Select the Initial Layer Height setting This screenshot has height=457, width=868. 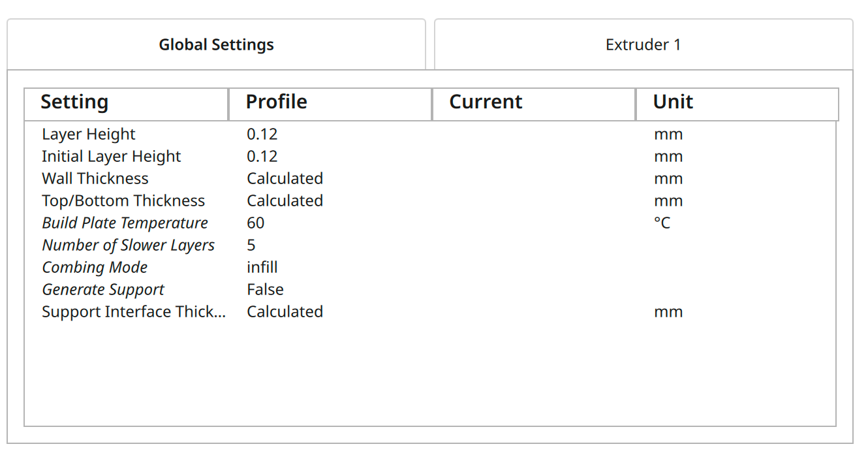[112, 157]
